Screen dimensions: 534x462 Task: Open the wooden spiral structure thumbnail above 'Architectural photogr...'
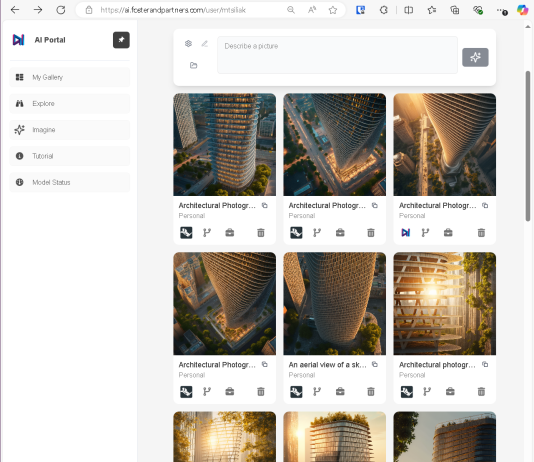[445, 304]
